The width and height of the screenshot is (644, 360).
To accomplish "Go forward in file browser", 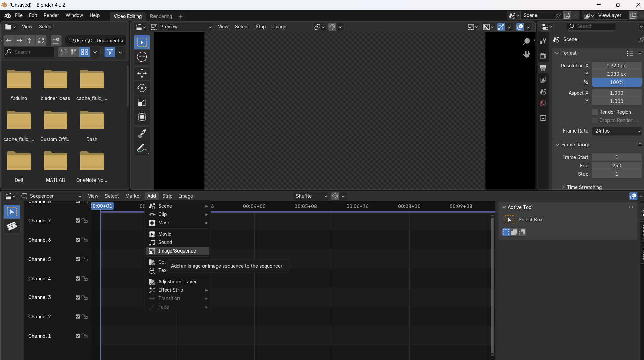I will click(x=19, y=41).
